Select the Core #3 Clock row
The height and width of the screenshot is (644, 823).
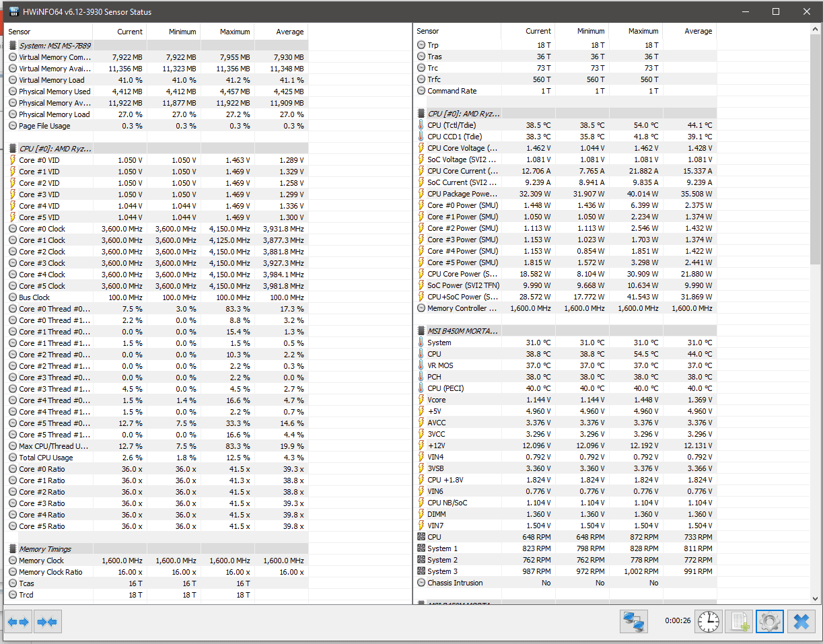pyautogui.click(x=157, y=263)
